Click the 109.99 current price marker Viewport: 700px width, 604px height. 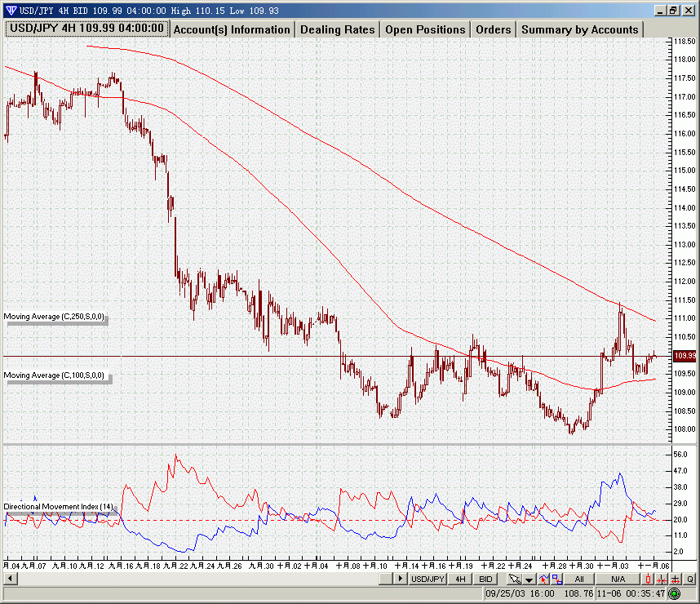(684, 356)
